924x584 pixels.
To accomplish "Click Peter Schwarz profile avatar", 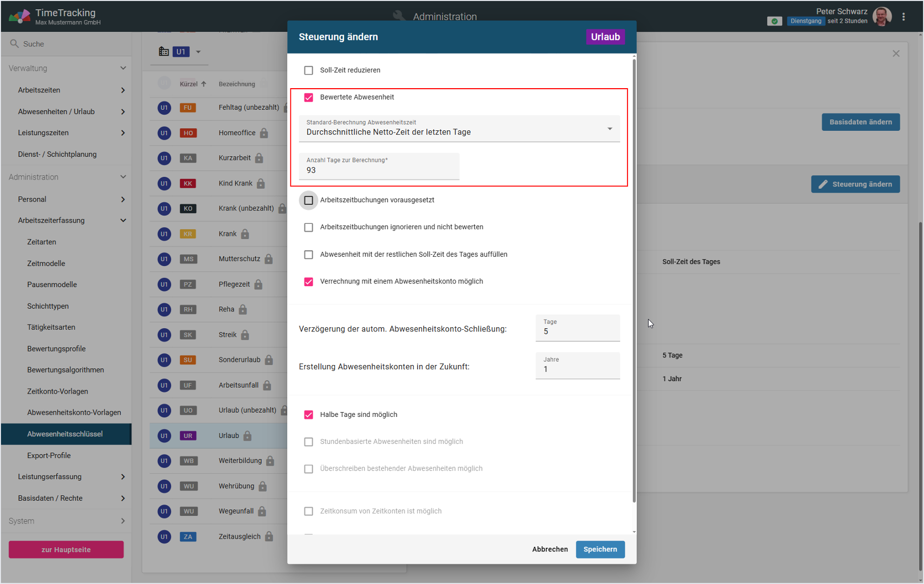I will pos(882,17).
